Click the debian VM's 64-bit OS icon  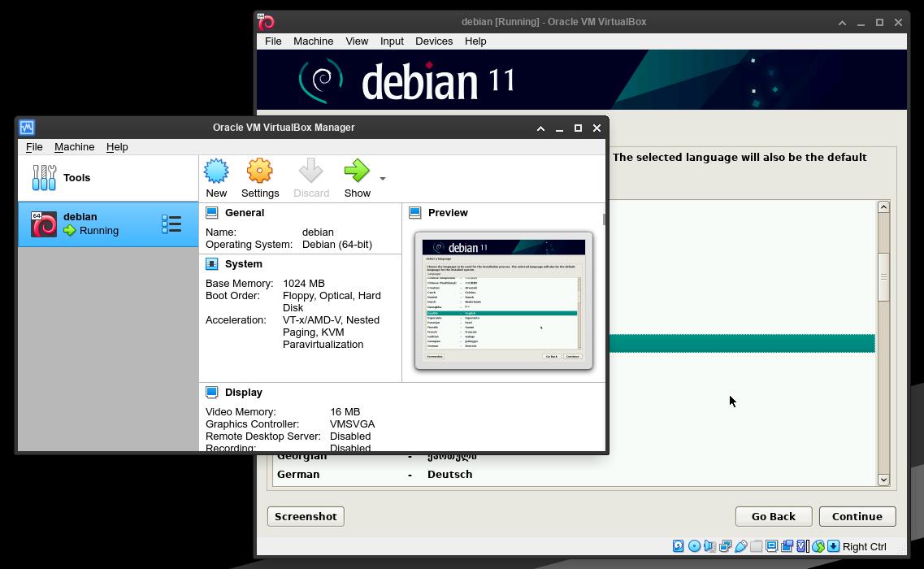click(44, 224)
